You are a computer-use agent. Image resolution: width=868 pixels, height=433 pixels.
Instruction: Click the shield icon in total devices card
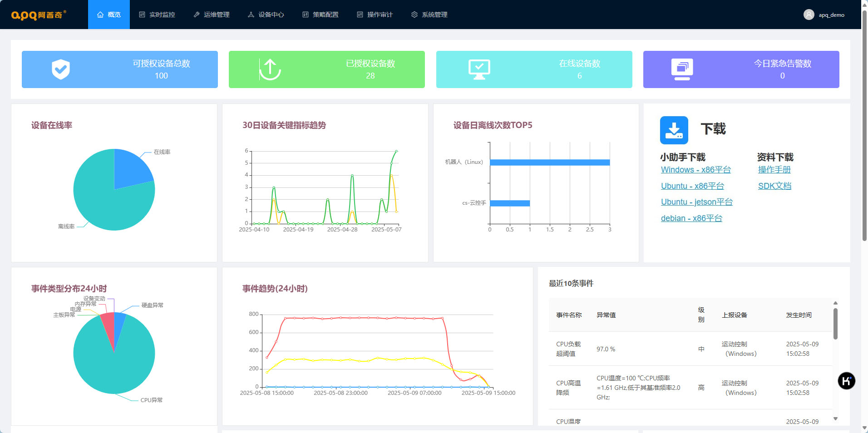click(61, 69)
